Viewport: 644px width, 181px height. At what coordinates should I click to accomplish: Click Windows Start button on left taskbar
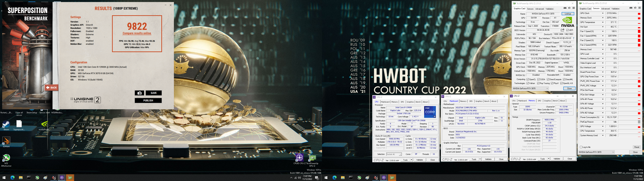[x=4, y=178]
